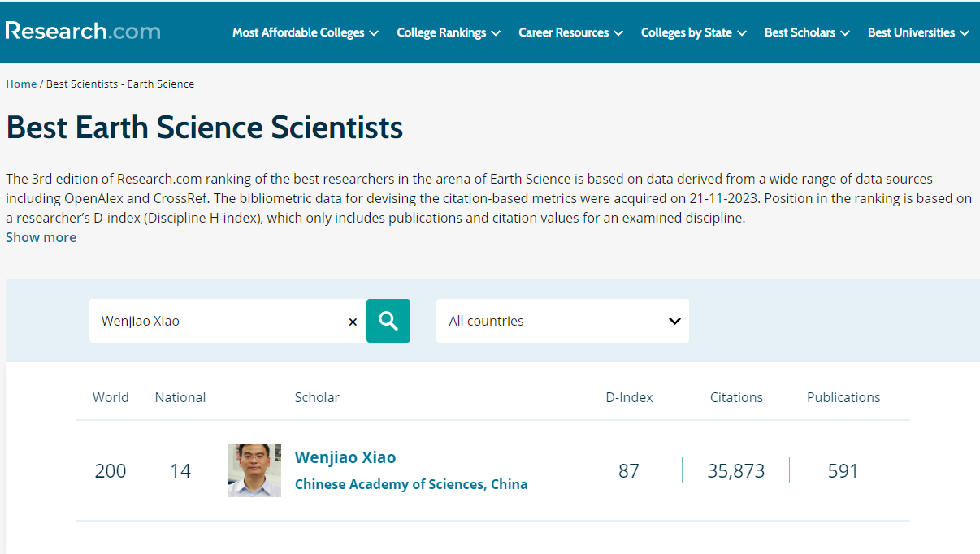Expand the All countries dropdown
Viewport: 980px width, 554px height.
pos(562,321)
